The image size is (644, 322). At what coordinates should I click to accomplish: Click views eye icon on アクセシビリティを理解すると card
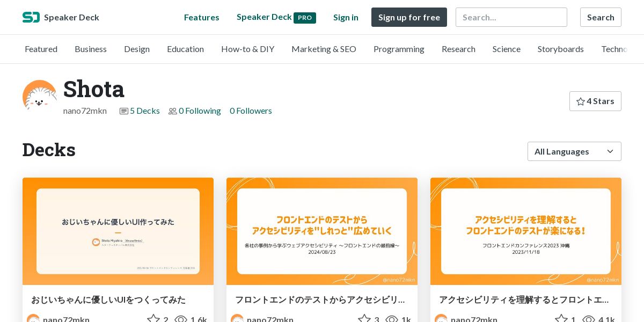tap(589, 320)
